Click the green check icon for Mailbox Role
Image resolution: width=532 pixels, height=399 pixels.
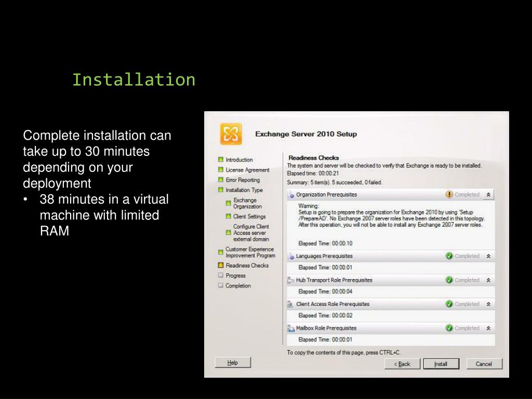click(x=449, y=328)
